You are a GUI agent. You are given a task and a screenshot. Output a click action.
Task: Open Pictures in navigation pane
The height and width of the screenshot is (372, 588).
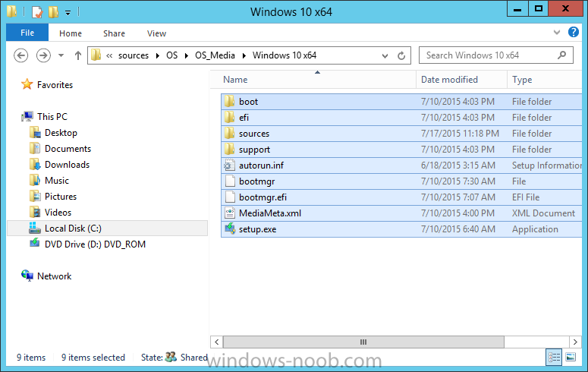pyautogui.click(x=61, y=197)
